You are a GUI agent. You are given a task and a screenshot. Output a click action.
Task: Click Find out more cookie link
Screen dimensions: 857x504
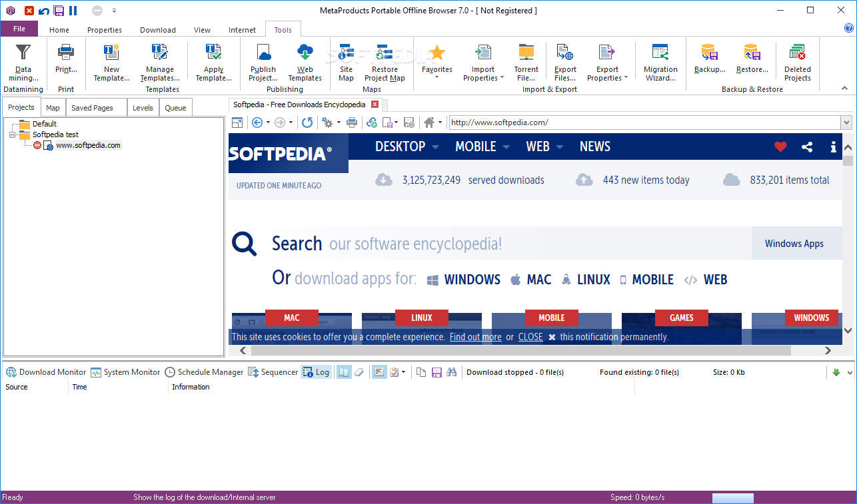475,337
